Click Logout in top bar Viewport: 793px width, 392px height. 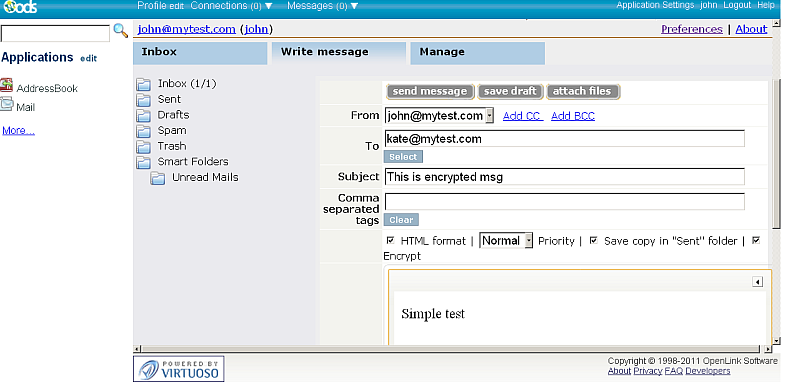pyautogui.click(x=737, y=5)
